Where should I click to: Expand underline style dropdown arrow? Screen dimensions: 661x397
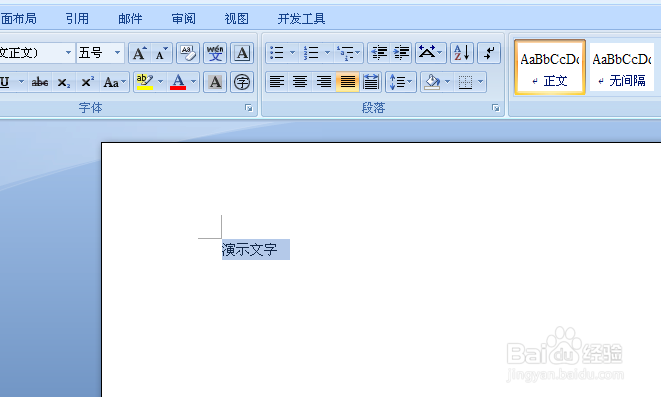[21, 82]
